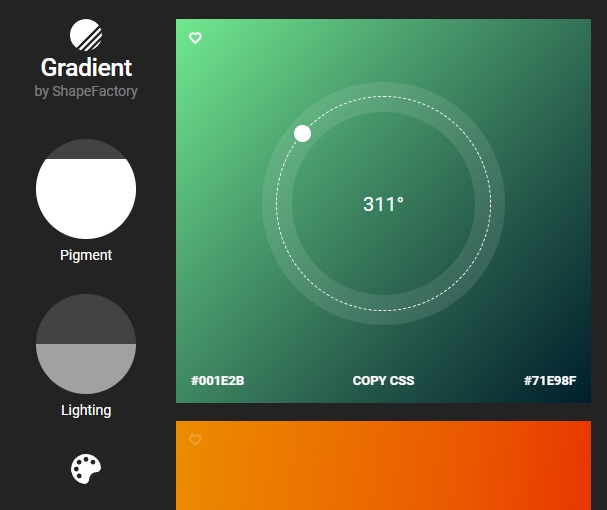The height and width of the screenshot is (510, 607).
Task: Select the Lighting circle control
Action: pos(86,344)
